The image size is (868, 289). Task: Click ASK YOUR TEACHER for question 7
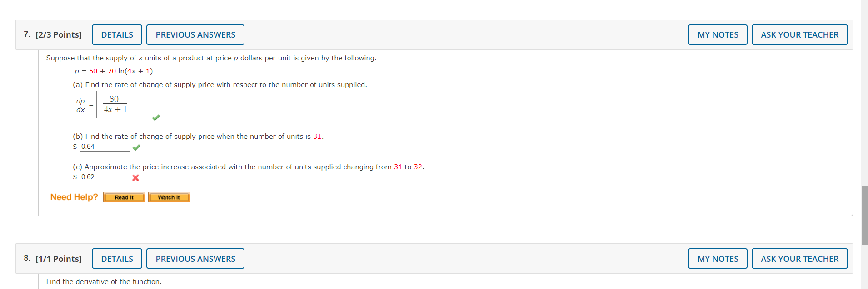tap(799, 34)
